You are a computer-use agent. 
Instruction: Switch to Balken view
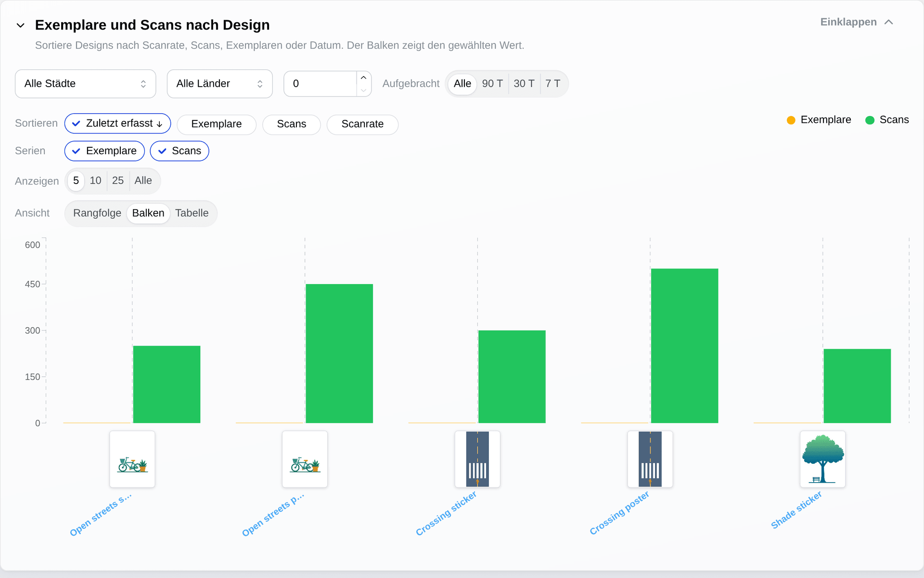[148, 213]
